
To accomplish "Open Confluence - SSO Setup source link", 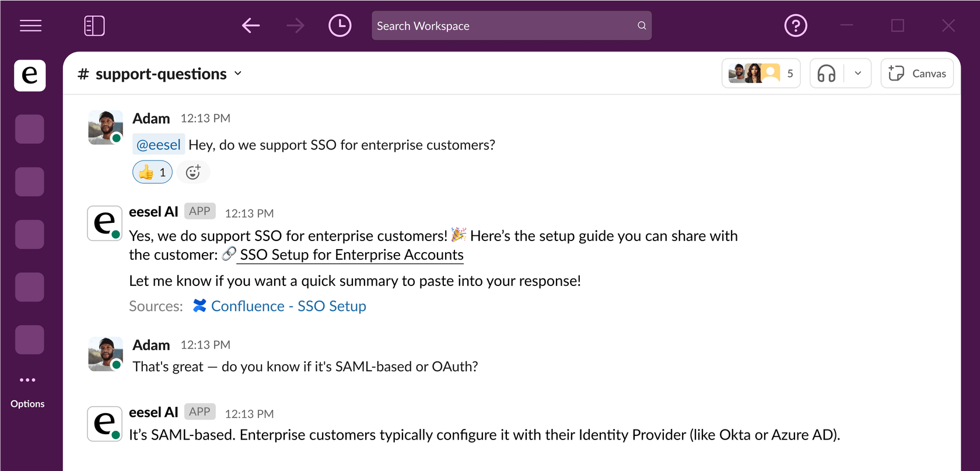I will [x=288, y=306].
